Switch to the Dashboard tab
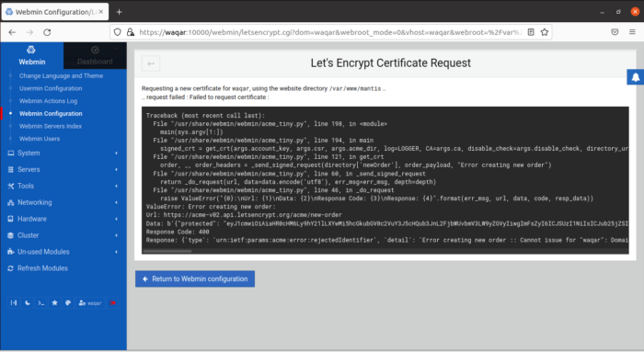This screenshot has height=352, width=644. point(95,55)
